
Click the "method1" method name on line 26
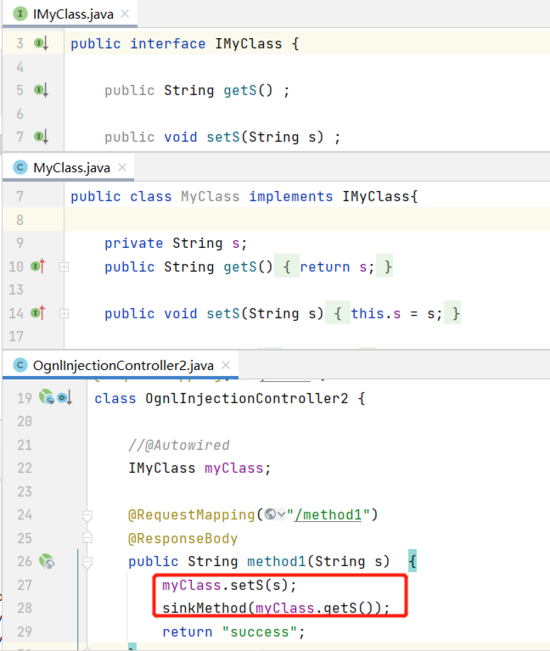pyautogui.click(x=276, y=561)
